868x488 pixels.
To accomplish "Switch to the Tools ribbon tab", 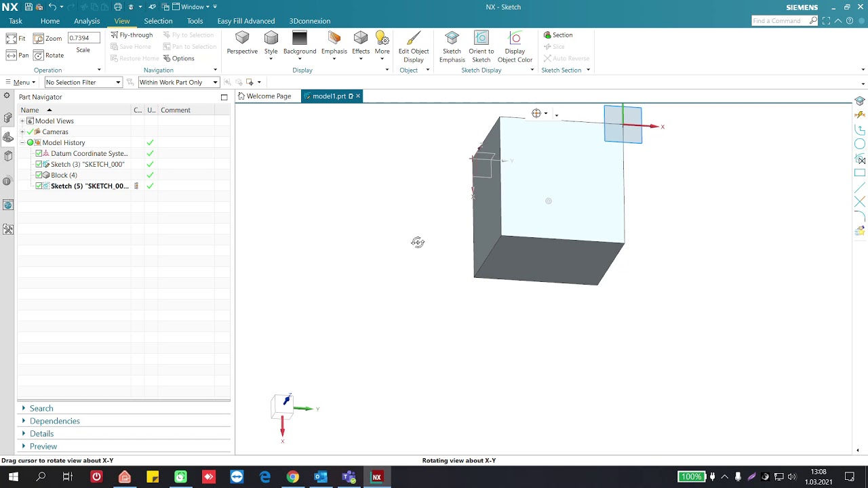I will point(195,21).
